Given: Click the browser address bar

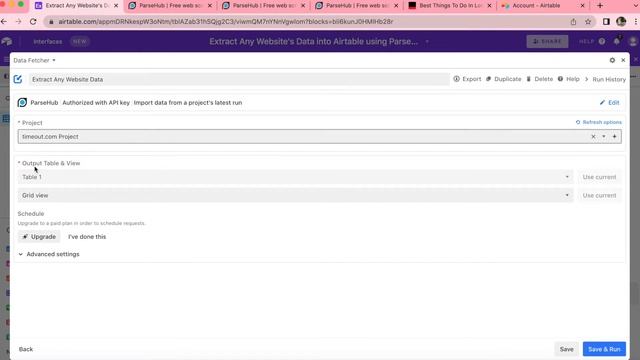Looking at the screenshot, I should [306, 22].
